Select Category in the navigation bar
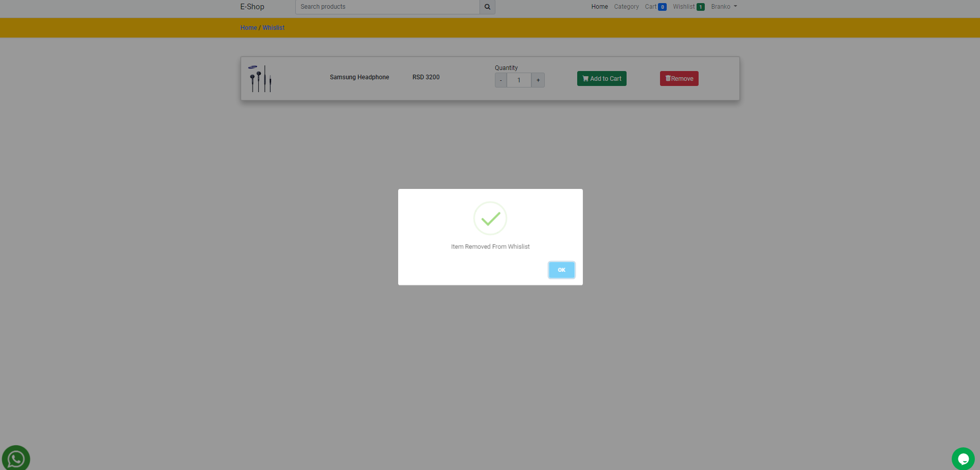 point(626,6)
